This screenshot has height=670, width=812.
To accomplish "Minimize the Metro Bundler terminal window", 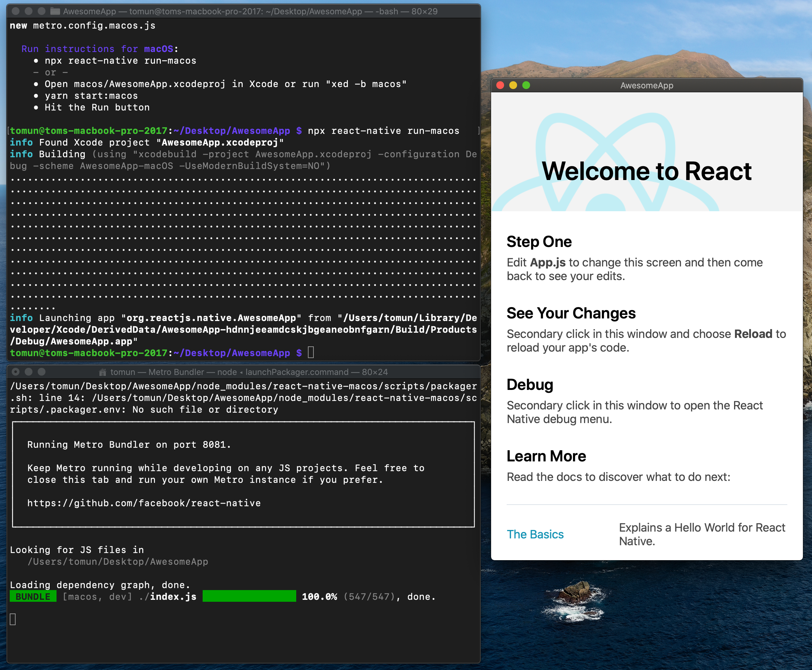I will (29, 372).
